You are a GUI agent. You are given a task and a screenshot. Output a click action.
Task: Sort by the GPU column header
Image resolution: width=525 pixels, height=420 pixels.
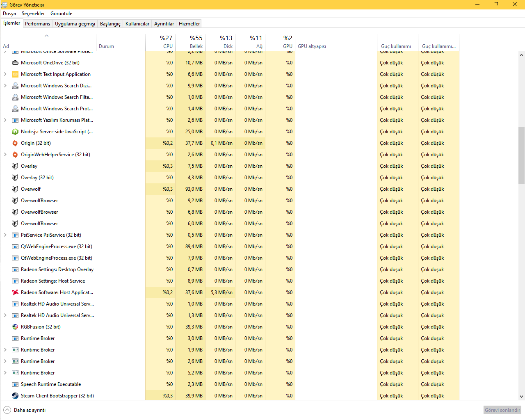click(280, 41)
